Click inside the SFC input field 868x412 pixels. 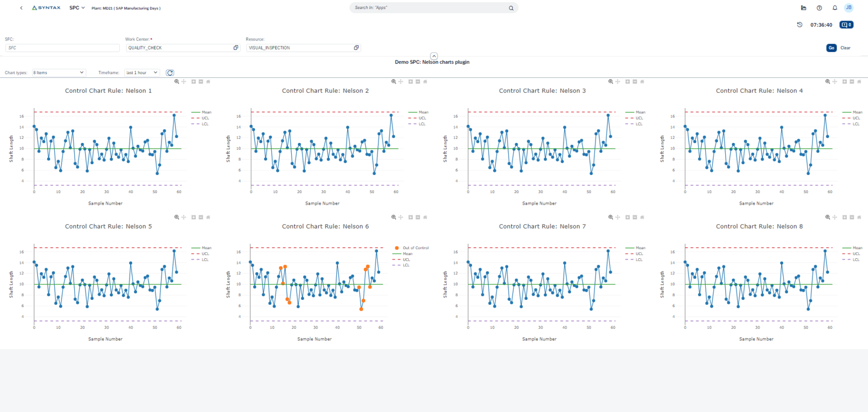(60, 47)
